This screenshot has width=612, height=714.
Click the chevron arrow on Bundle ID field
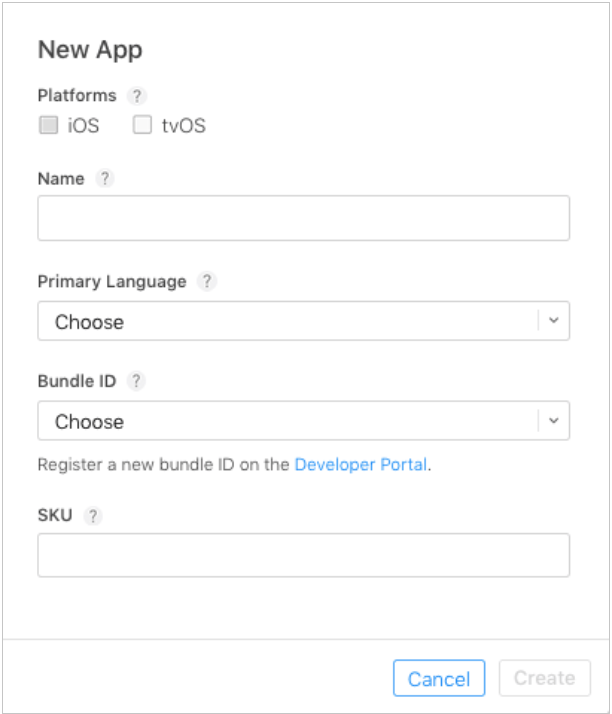click(x=554, y=421)
